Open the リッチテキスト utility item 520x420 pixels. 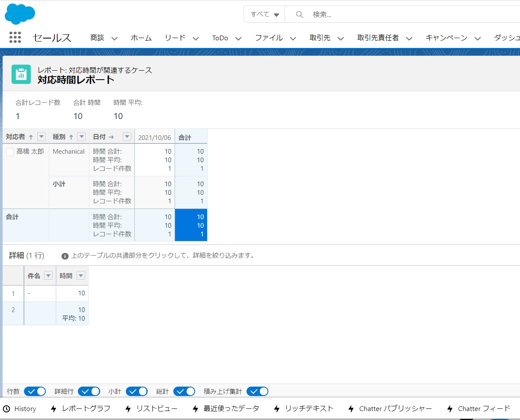point(304,409)
